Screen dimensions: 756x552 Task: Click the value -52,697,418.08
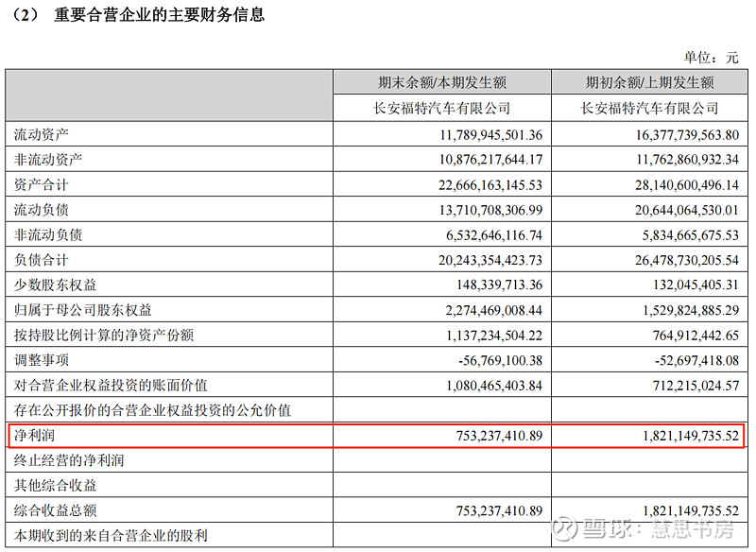pyautogui.click(x=697, y=361)
